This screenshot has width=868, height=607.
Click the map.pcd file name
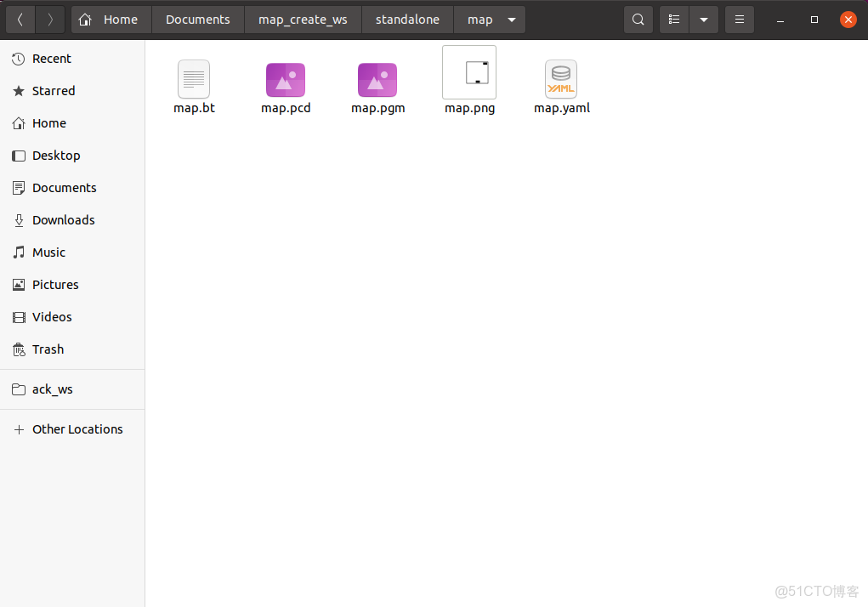coord(286,109)
